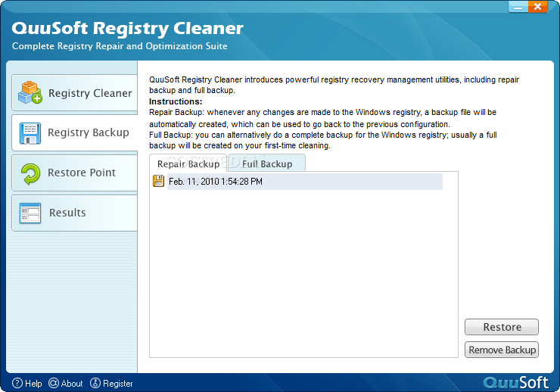Click the About icon in footer
Viewport: 560px width, 392px height.
54,383
